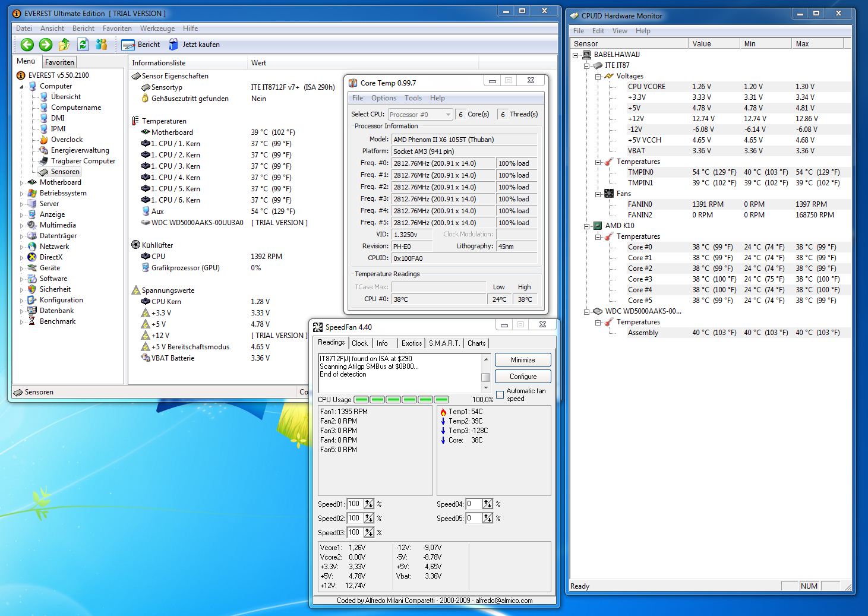This screenshot has width=868, height=616.
Task: Switch to the Clock tab in SpeedFan
Action: (x=359, y=343)
